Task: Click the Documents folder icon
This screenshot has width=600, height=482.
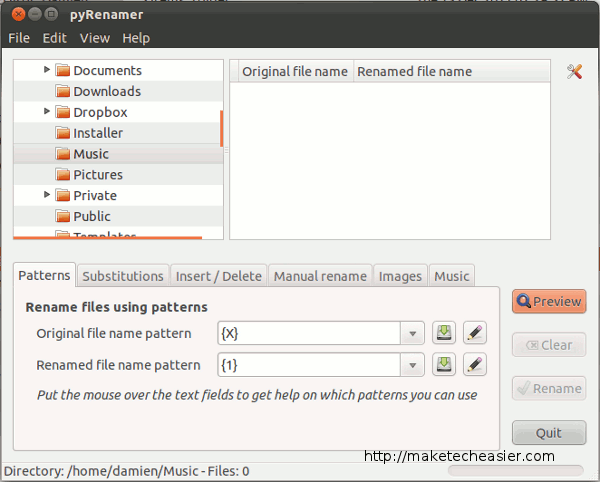Action: 63,70
